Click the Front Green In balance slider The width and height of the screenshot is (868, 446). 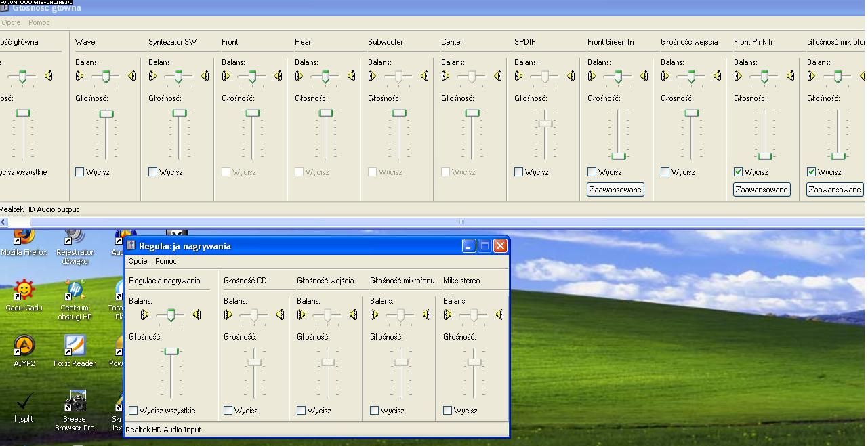(x=618, y=77)
